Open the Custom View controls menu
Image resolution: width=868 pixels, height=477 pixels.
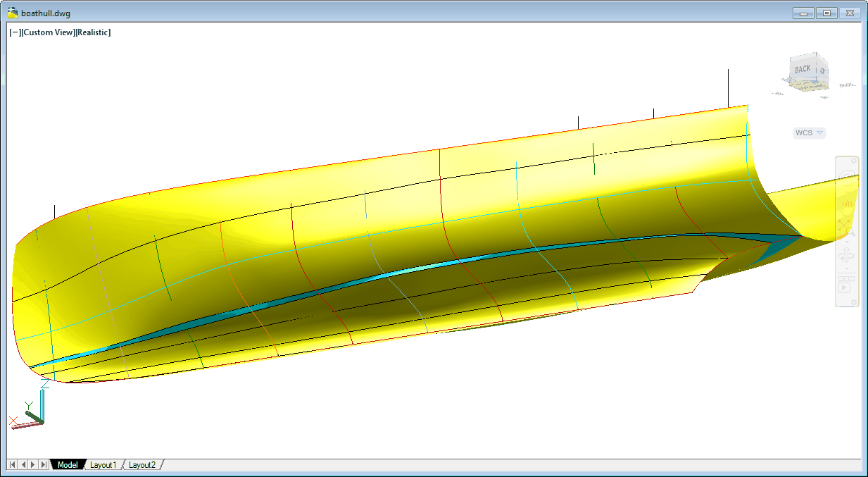point(48,32)
